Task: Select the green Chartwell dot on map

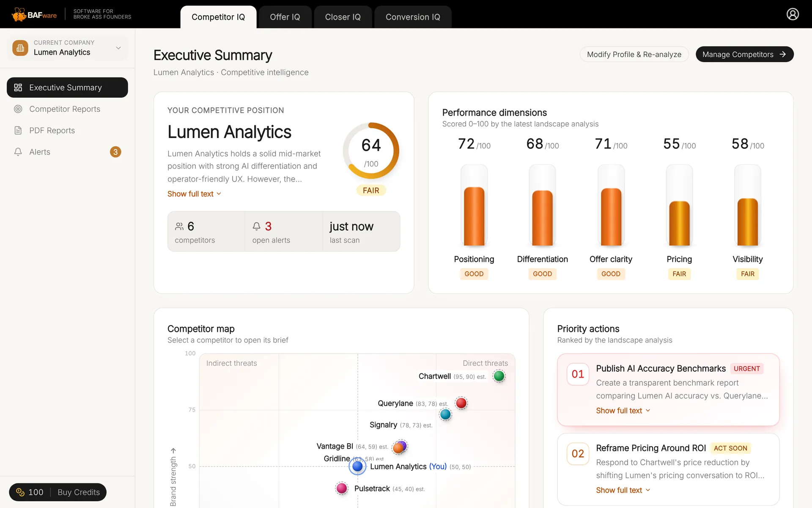Action: pyautogui.click(x=499, y=376)
